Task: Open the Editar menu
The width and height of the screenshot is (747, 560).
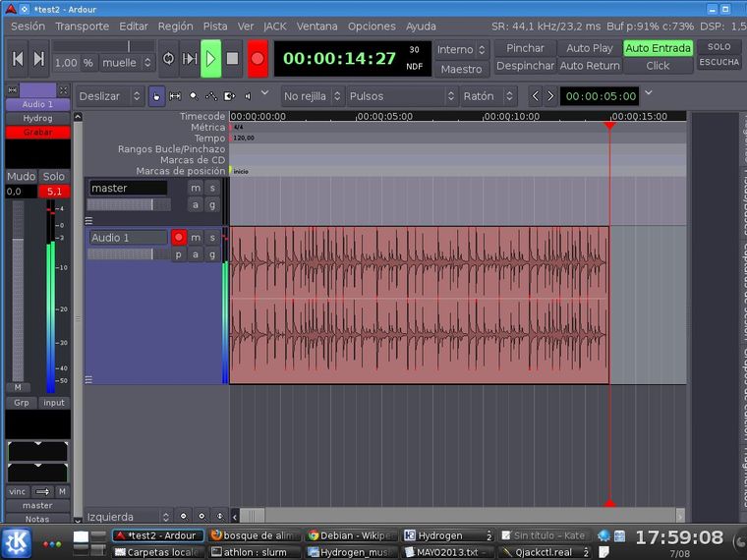Action: click(x=134, y=27)
